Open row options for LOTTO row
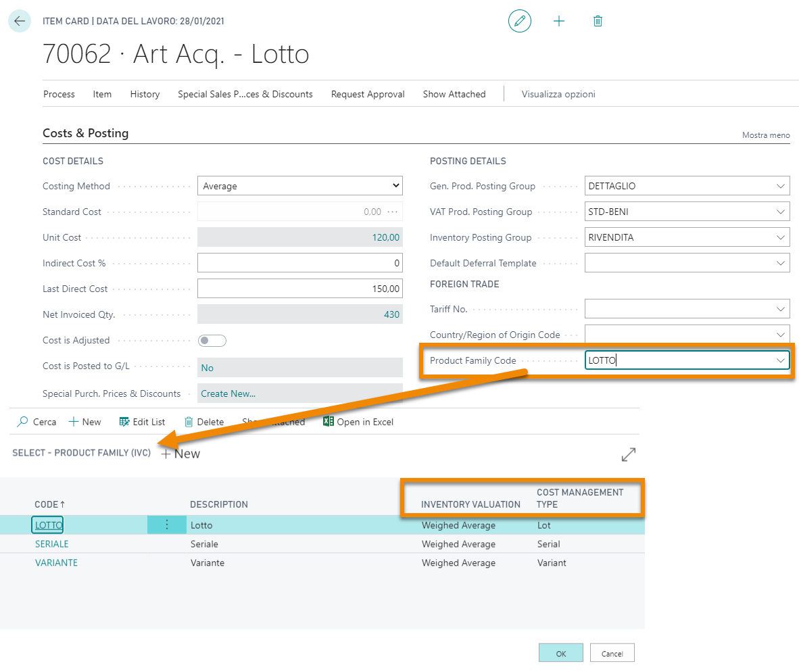This screenshot has width=799, height=672. pos(167,525)
